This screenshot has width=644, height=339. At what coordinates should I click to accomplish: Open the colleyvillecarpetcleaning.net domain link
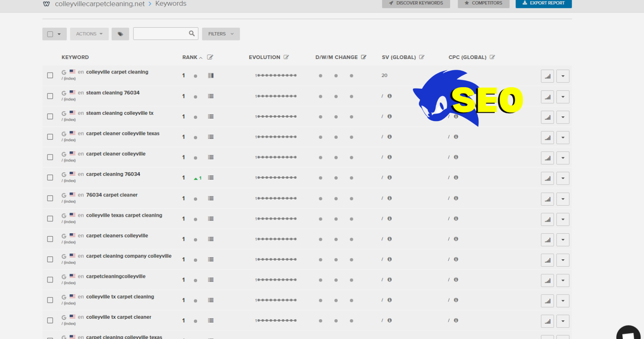[99, 3]
